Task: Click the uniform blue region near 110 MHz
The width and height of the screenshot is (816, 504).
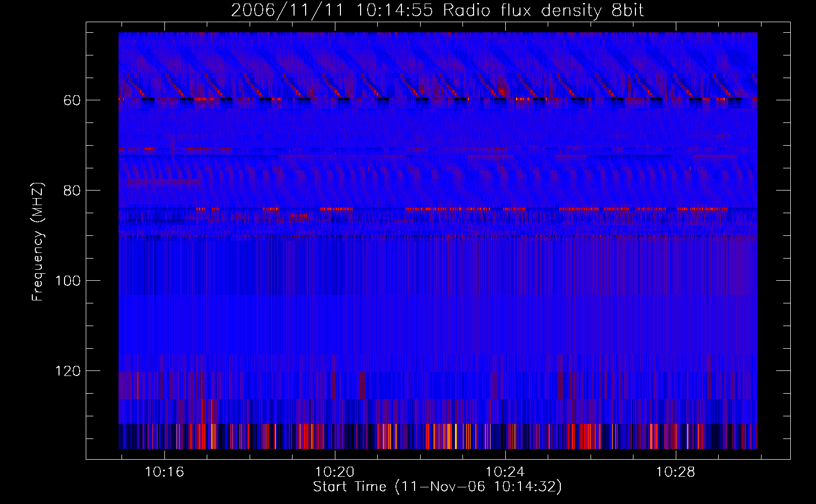Action: 438,325
